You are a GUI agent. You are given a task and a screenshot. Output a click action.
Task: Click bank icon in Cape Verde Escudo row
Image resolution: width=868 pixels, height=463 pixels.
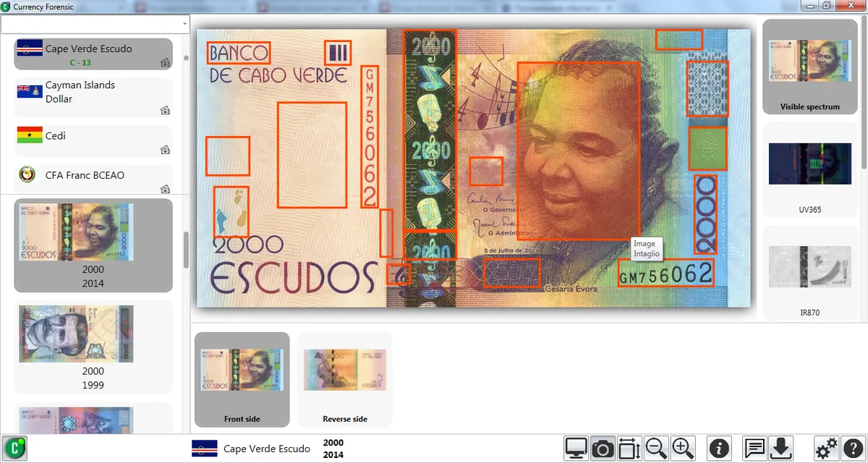click(165, 64)
